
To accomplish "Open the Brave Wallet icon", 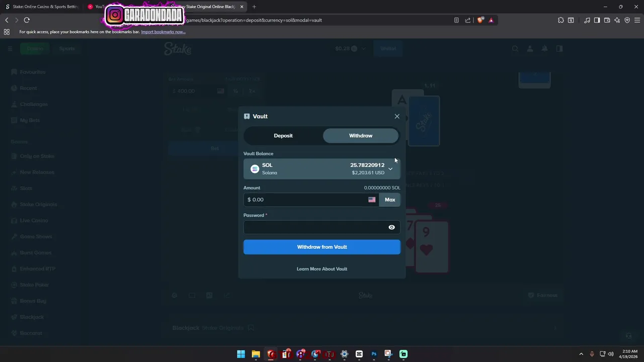I will 607,20.
